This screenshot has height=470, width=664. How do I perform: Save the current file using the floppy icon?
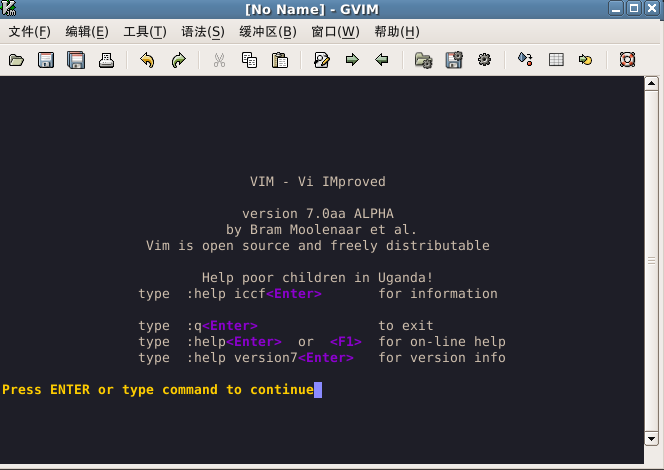(46, 60)
